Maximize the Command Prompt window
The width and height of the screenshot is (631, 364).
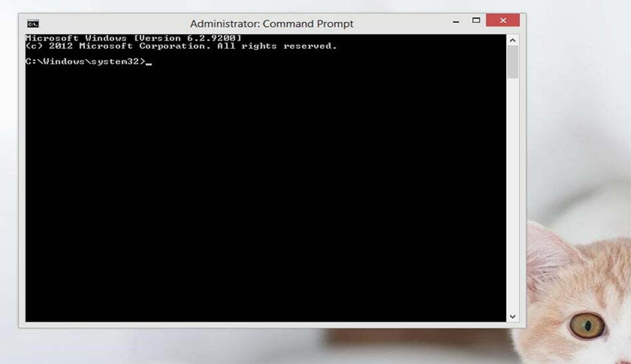point(476,21)
